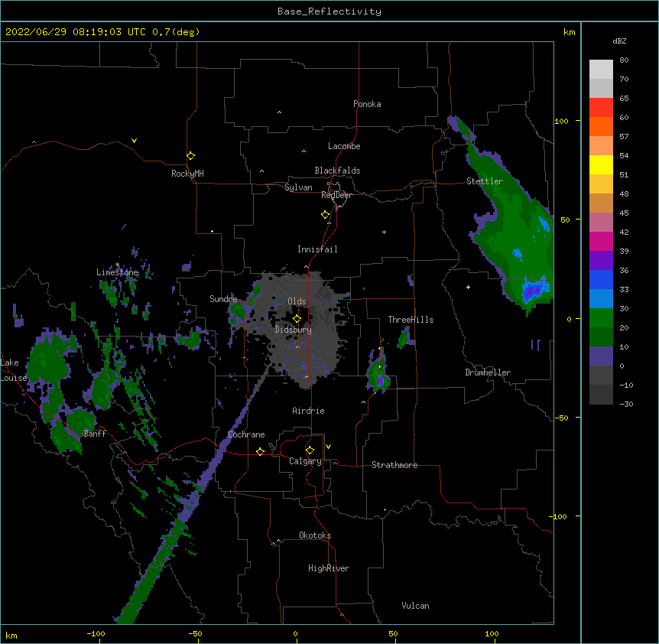Image resolution: width=659 pixels, height=644 pixels.
Task: Click the Didsbury town label
Action: pyautogui.click(x=294, y=330)
